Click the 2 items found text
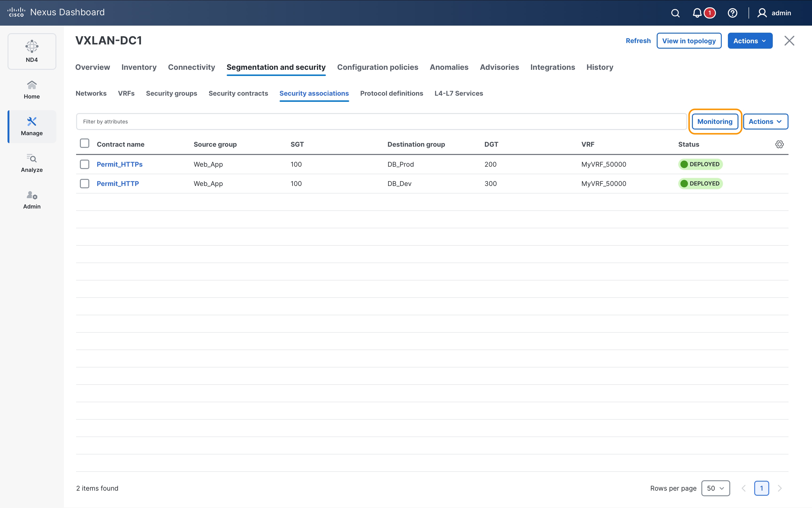Viewport: 812px width, 508px height. tap(97, 488)
